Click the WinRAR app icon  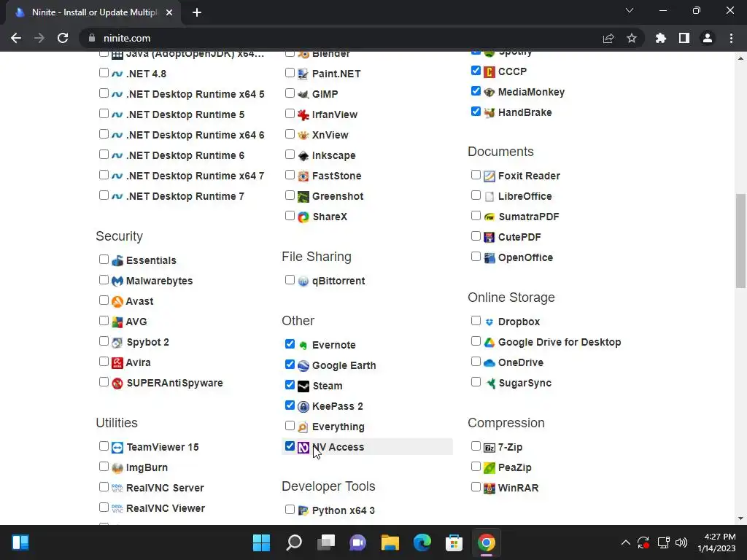pos(489,489)
